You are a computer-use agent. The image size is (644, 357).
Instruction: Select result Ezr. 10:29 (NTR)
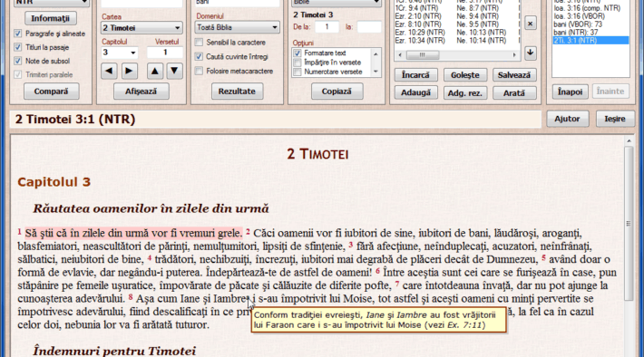pyautogui.click(x=420, y=33)
